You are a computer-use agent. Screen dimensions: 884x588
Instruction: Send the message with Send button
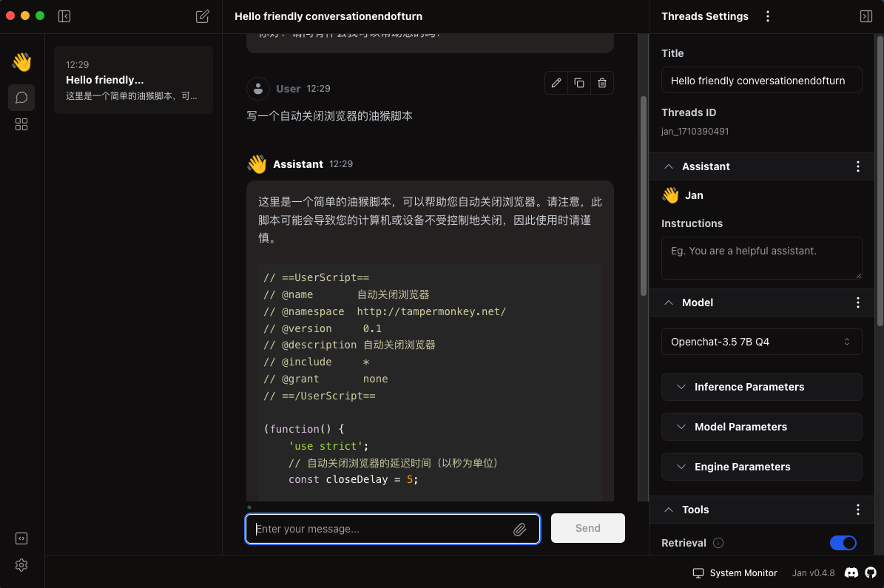point(587,528)
